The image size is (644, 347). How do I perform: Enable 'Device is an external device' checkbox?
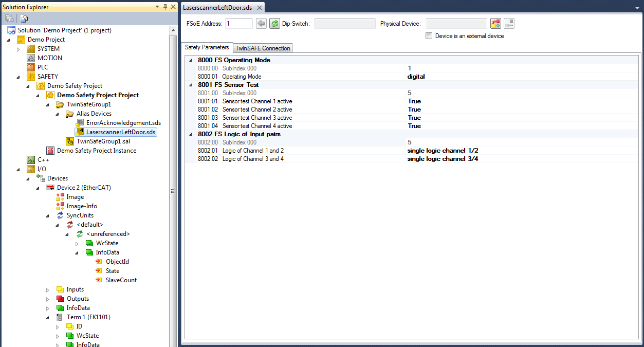click(x=429, y=36)
